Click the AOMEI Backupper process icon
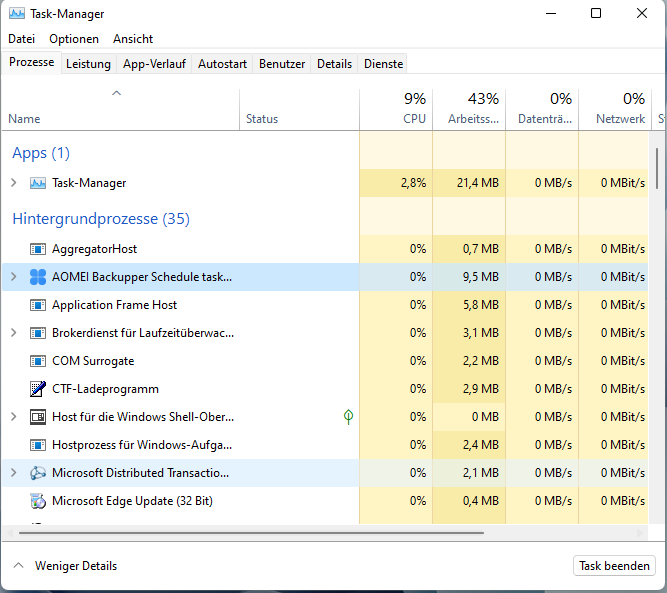The width and height of the screenshot is (667, 593). (x=38, y=277)
